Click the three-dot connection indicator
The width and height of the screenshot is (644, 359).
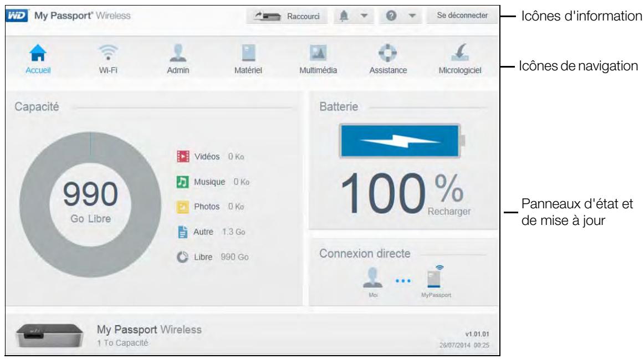(403, 281)
